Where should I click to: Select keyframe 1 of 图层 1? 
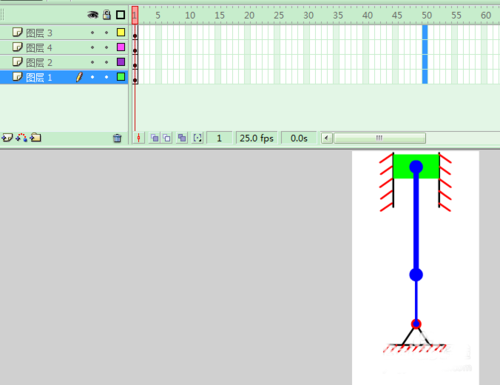(135, 77)
